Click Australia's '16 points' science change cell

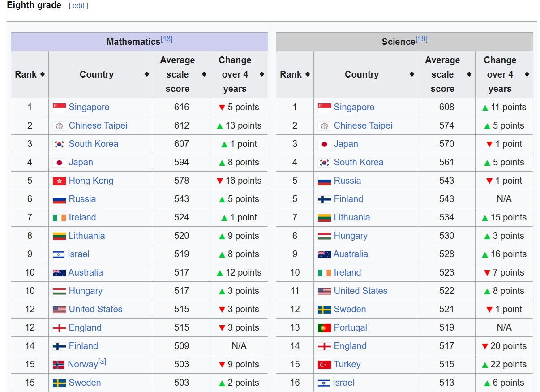tap(504, 254)
